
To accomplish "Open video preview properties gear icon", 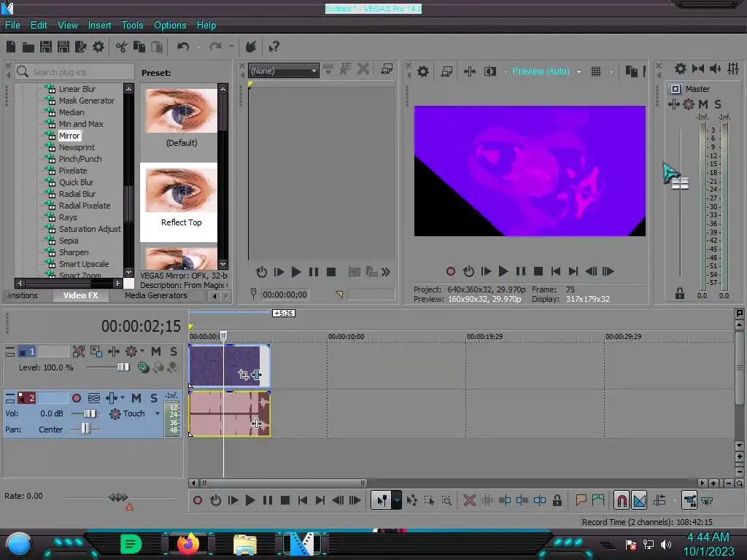I will [x=423, y=71].
